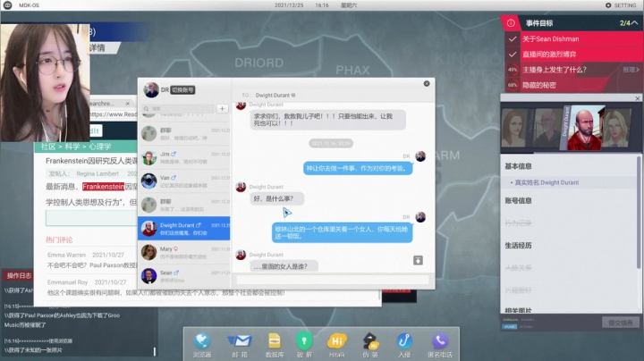Viewport: 644px width, 361px height.
Task: Select the Jim conversation
Action: tap(184, 157)
